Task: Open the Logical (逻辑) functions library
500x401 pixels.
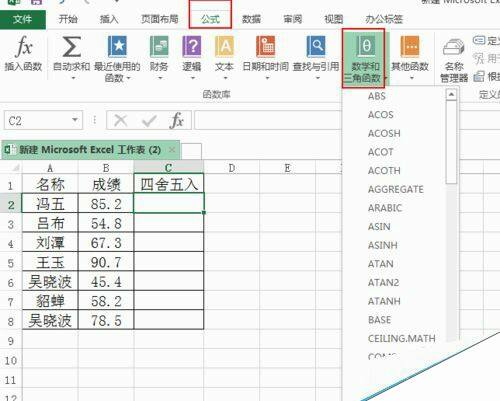Action: 192,58
